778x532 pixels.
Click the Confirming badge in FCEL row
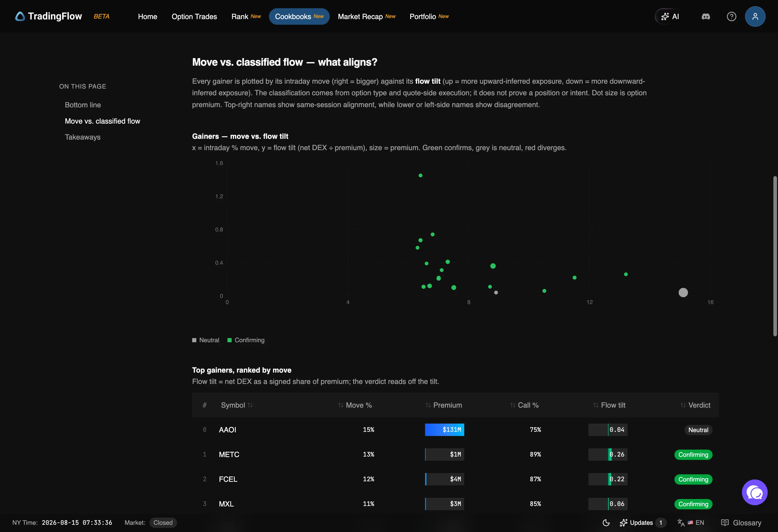point(693,479)
